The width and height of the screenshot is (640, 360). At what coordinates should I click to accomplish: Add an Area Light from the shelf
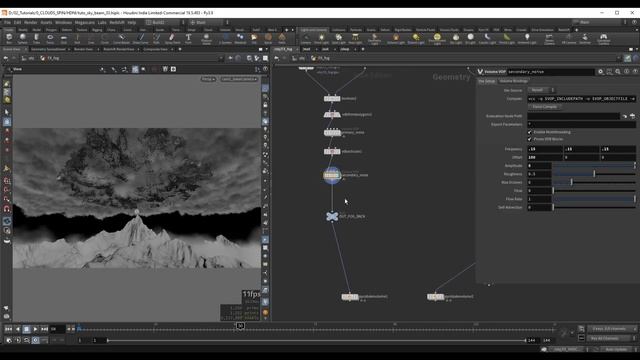coord(355,38)
